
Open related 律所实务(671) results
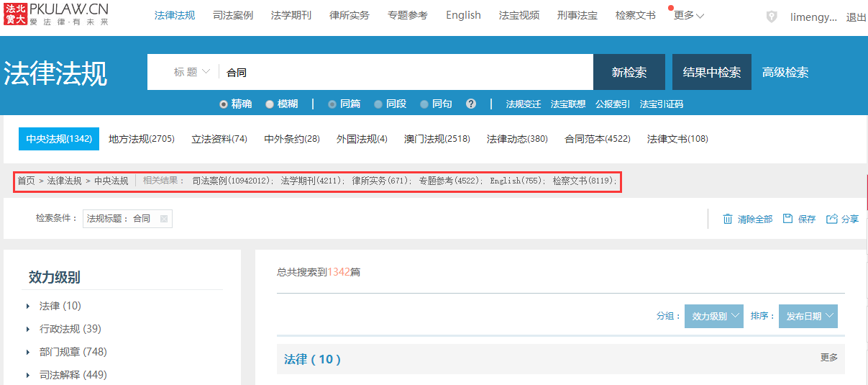(x=381, y=181)
